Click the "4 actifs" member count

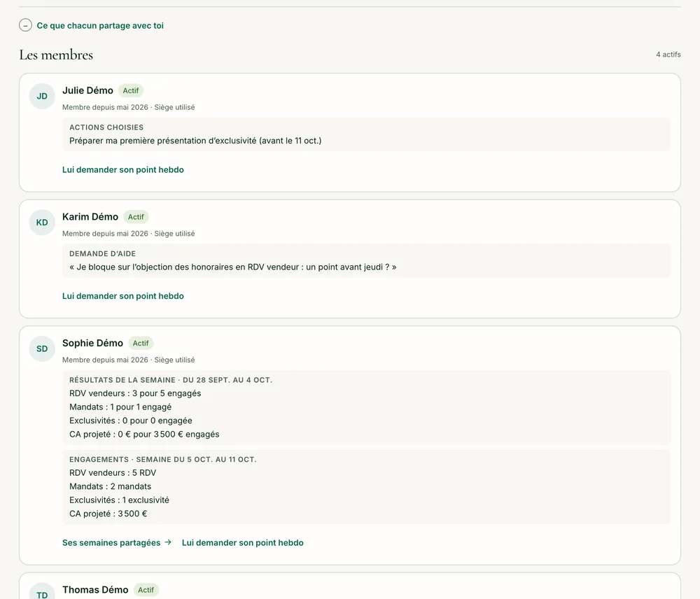pos(668,55)
